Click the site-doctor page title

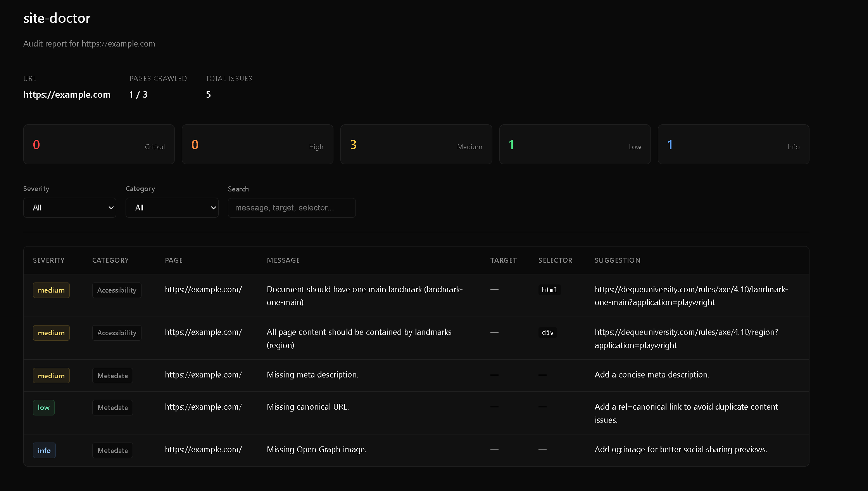57,18
